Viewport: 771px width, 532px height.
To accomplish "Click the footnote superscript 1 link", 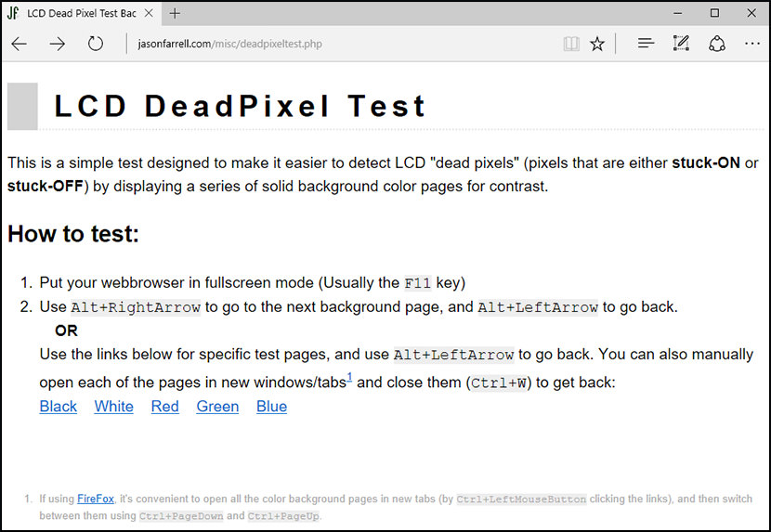I will [x=349, y=377].
